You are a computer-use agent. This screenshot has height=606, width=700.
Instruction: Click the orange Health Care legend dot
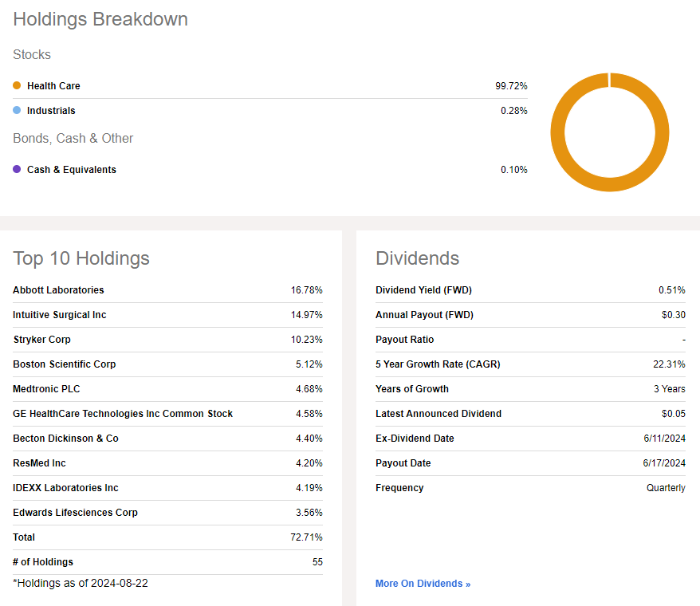tap(17, 85)
